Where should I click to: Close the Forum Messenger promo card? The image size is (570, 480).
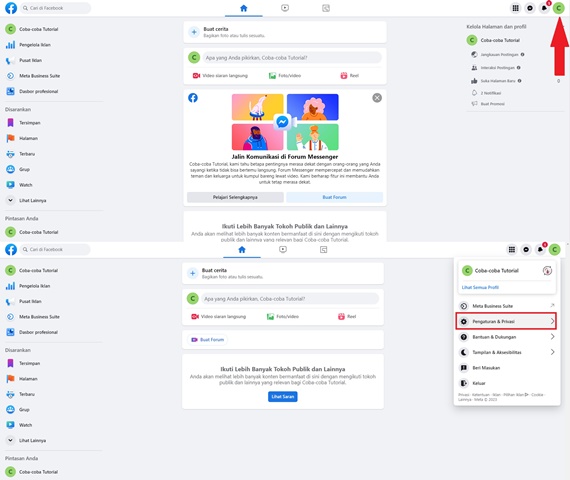(x=377, y=98)
